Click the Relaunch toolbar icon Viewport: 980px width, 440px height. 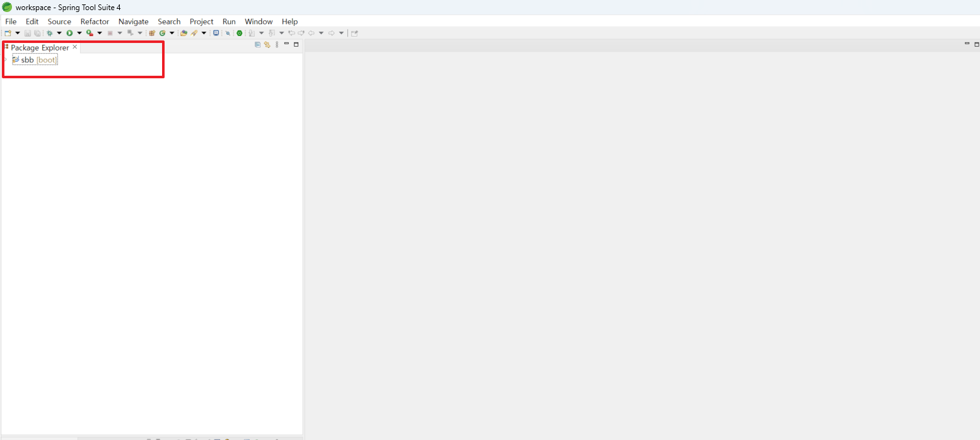coord(130,33)
